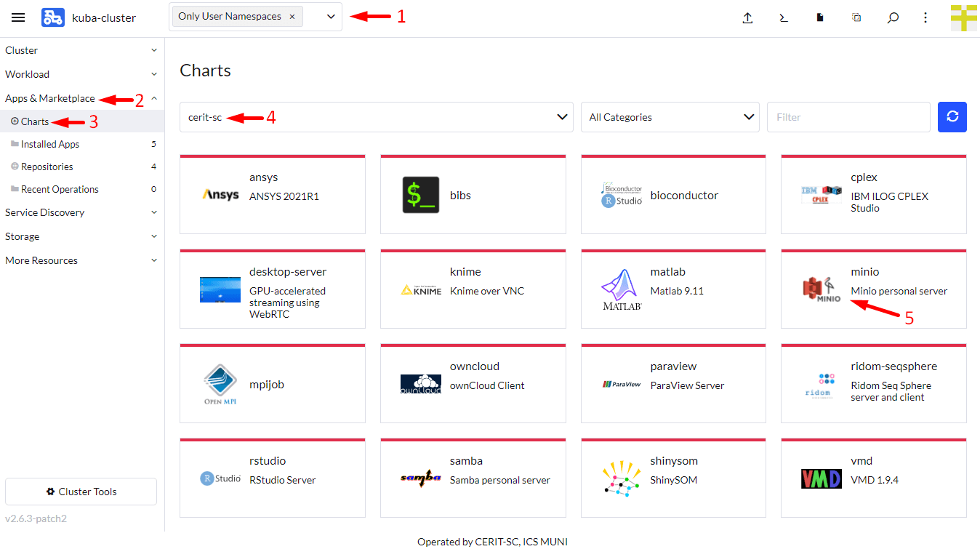Remove the Only User Namespaces filter tag
Image resolution: width=980 pixels, height=549 pixels.
(292, 17)
